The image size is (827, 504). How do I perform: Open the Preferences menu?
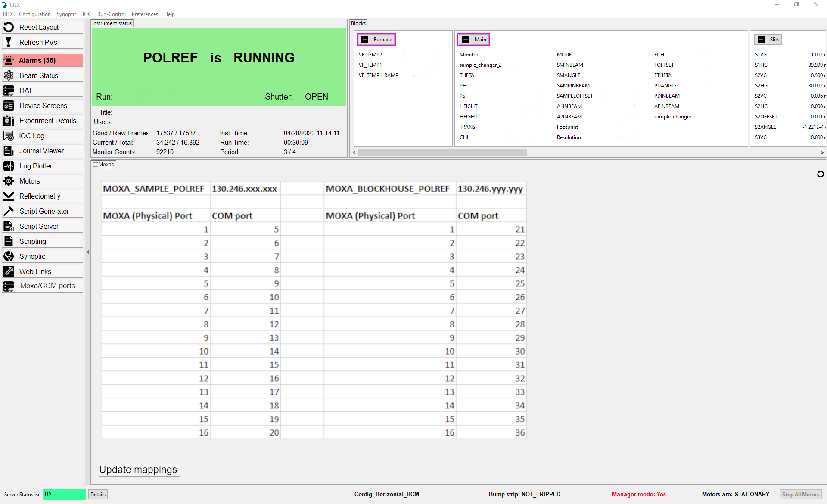[145, 14]
